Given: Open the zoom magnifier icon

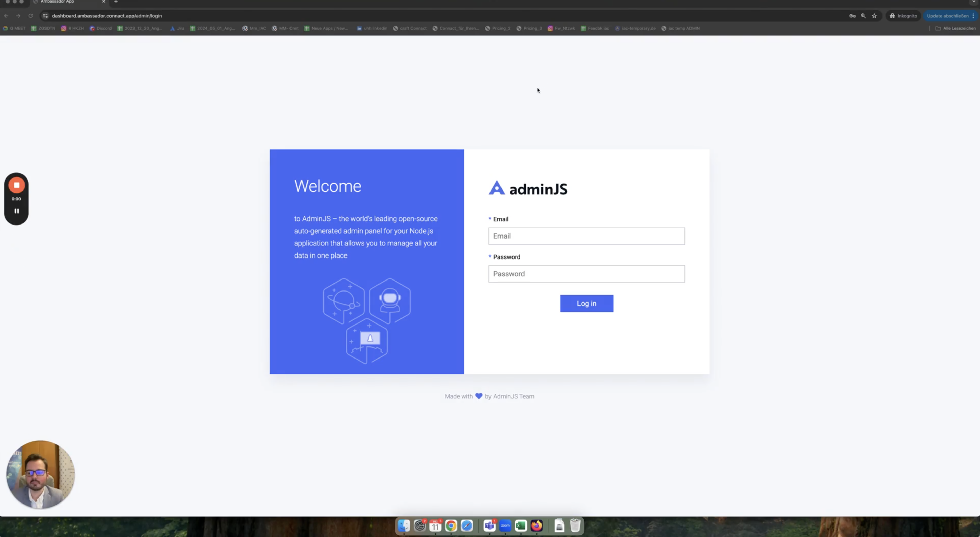Looking at the screenshot, I should pyautogui.click(x=863, y=16).
